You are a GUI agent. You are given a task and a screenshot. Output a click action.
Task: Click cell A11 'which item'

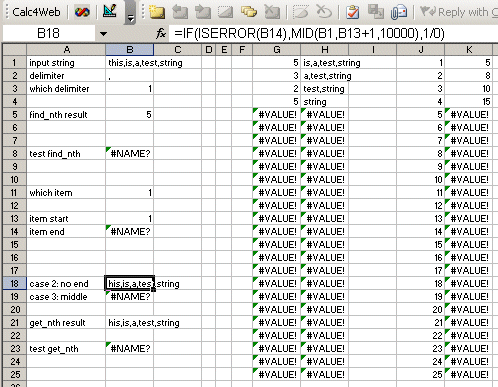pos(66,193)
